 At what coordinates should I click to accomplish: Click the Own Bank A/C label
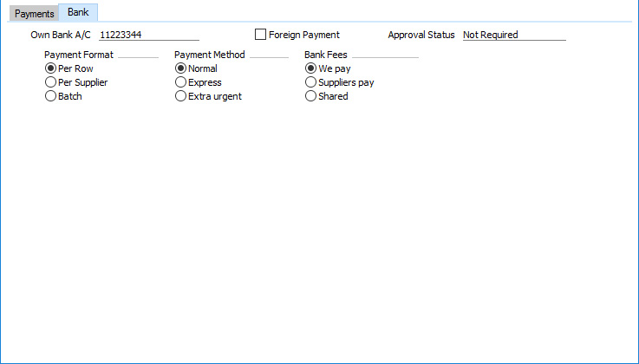coord(61,35)
